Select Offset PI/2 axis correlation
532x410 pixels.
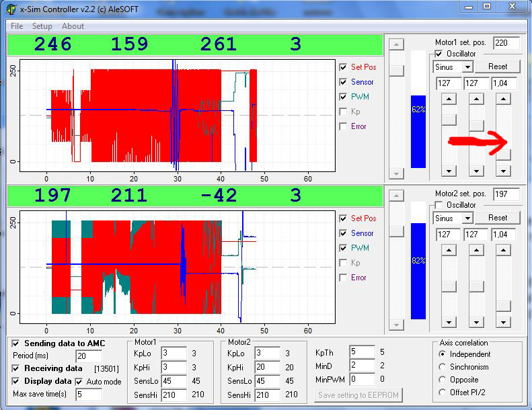click(x=442, y=393)
